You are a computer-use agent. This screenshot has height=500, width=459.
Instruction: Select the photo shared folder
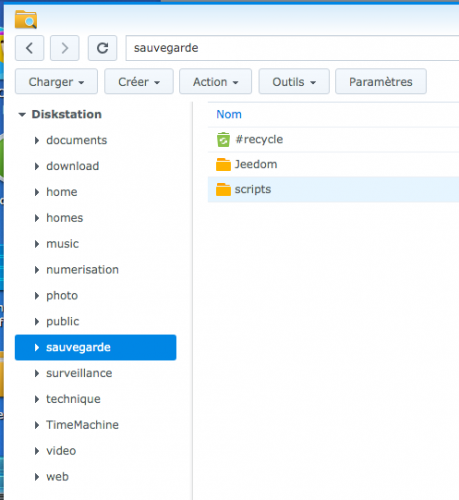point(62,296)
